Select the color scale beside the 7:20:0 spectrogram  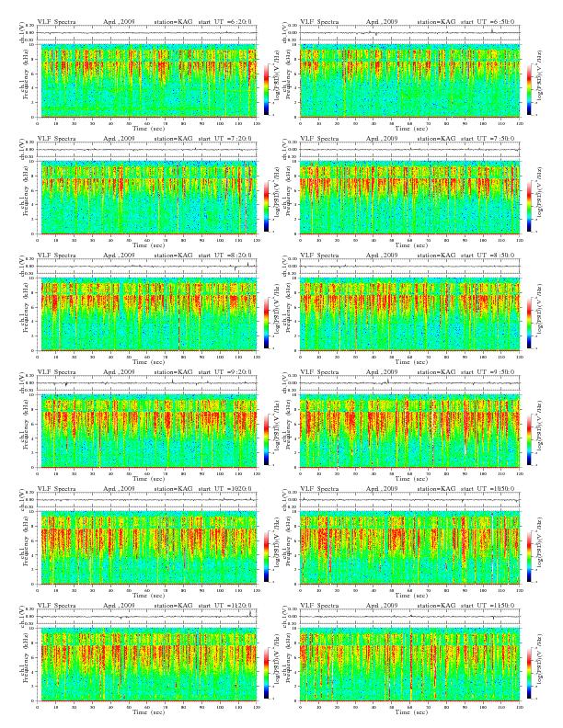point(266,206)
